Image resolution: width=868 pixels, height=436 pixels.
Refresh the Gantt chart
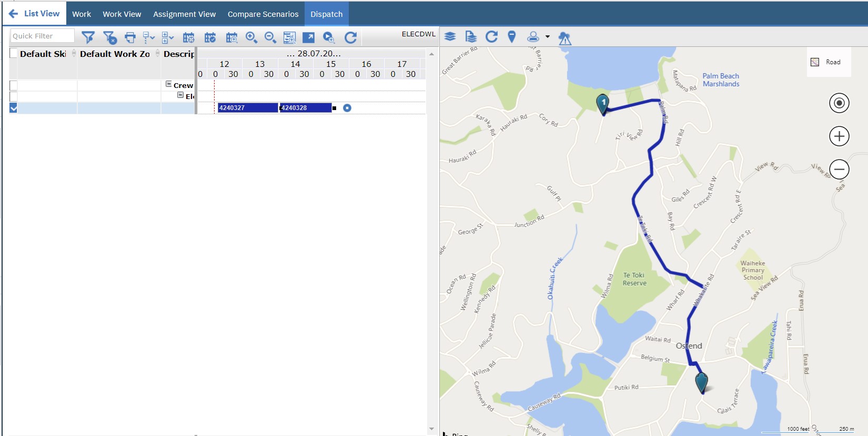[350, 37]
